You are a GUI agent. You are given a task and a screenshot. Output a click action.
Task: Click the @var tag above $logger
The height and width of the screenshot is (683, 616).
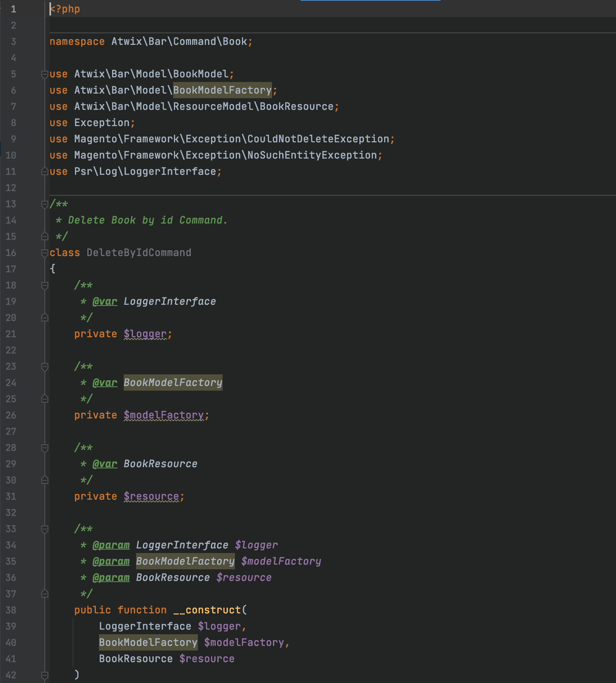point(105,301)
